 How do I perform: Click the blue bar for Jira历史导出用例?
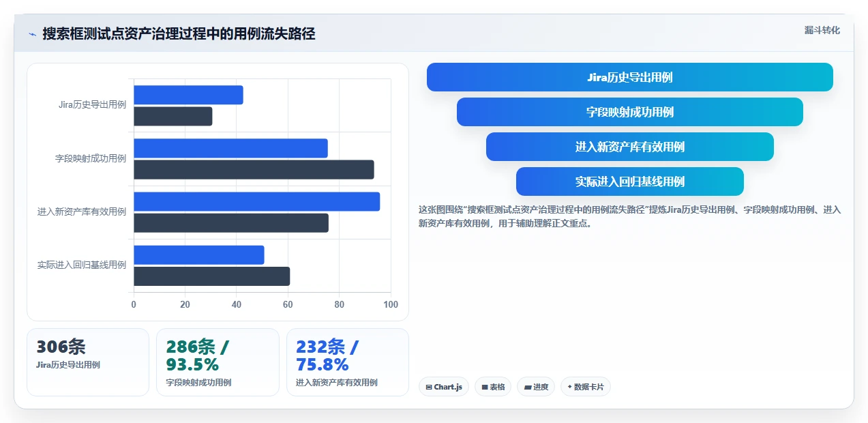(x=188, y=95)
